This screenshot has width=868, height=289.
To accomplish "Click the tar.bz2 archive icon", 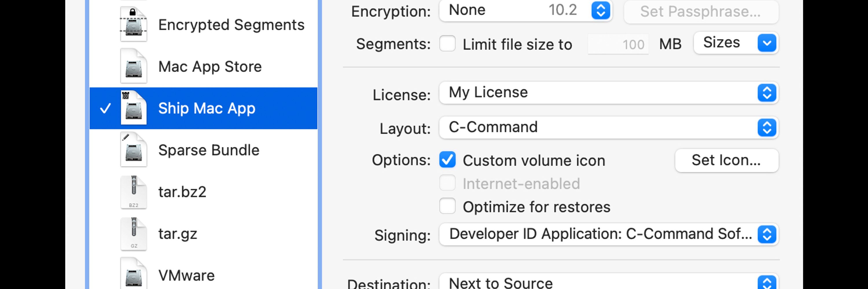I will pos(133,192).
